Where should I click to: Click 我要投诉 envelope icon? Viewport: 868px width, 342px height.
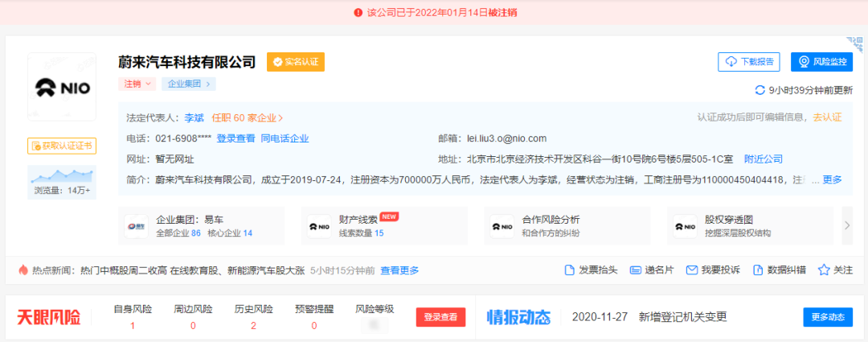(x=691, y=270)
